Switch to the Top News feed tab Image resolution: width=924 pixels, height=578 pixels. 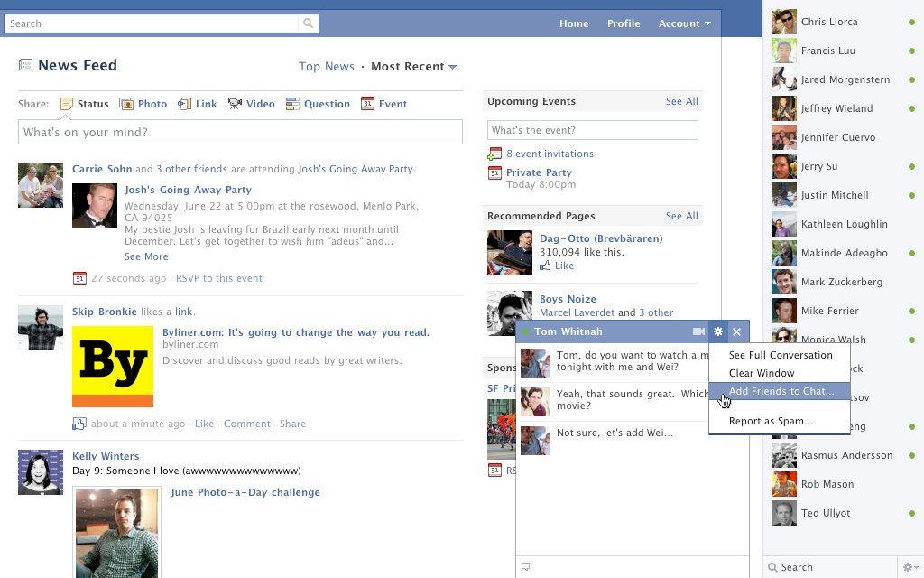(x=327, y=66)
